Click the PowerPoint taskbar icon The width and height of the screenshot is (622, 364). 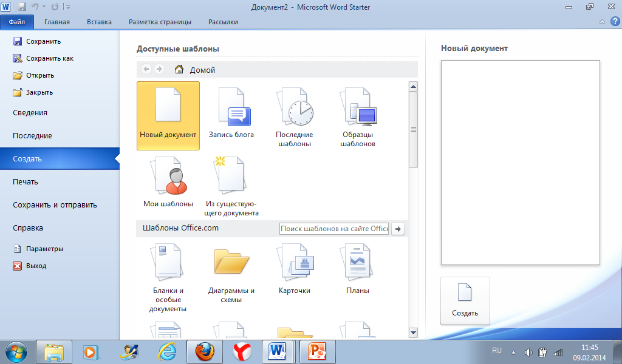(317, 352)
